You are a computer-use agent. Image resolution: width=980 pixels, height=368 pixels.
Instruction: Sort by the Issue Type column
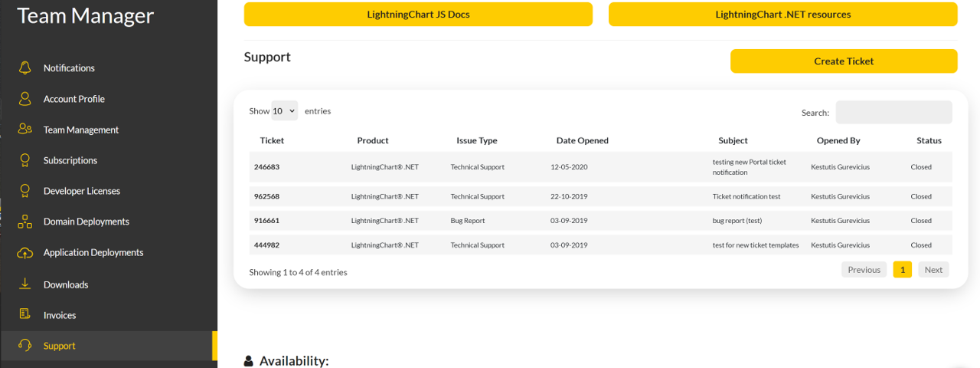coord(477,140)
